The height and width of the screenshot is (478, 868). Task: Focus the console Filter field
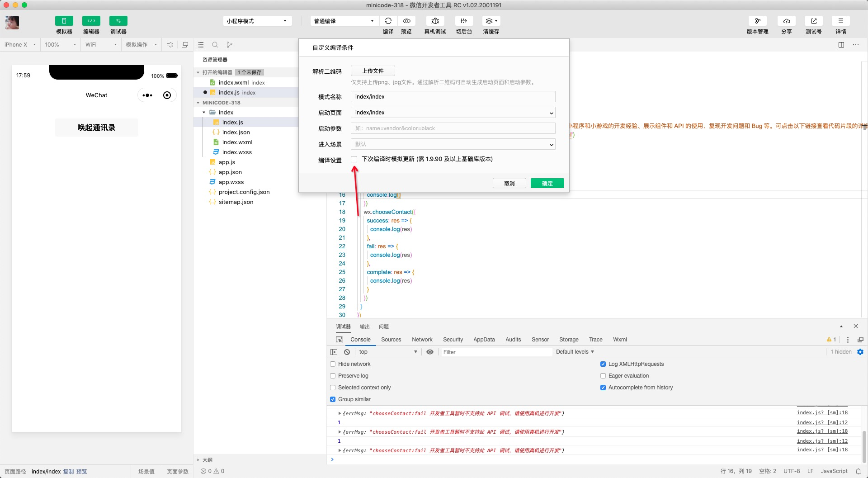coord(496,352)
